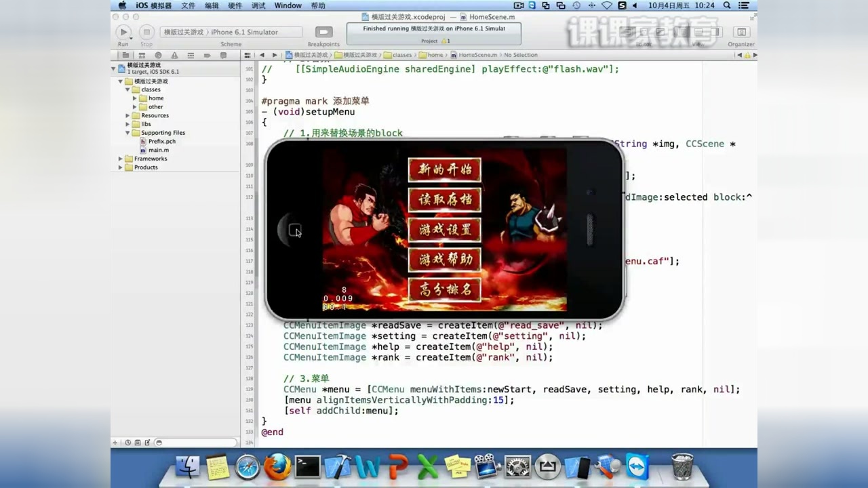Toggle the Breakpoints button
The height and width of the screenshot is (488, 868).
(x=324, y=32)
